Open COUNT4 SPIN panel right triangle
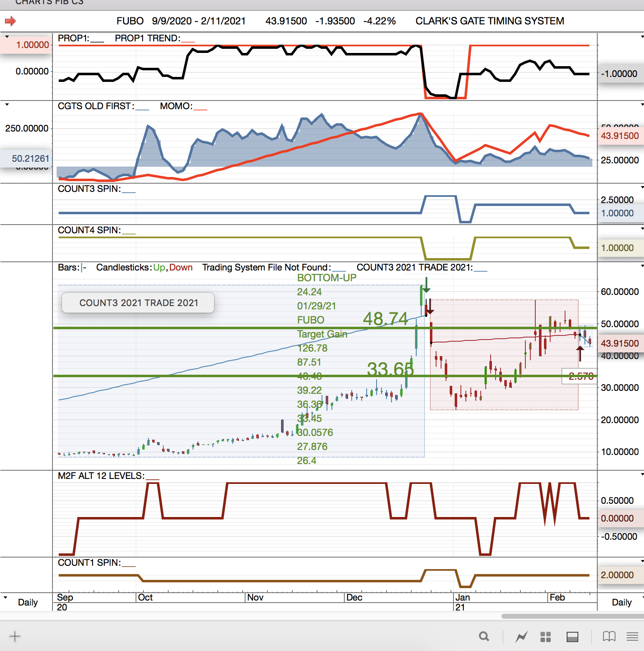The image size is (644, 651). [642, 228]
